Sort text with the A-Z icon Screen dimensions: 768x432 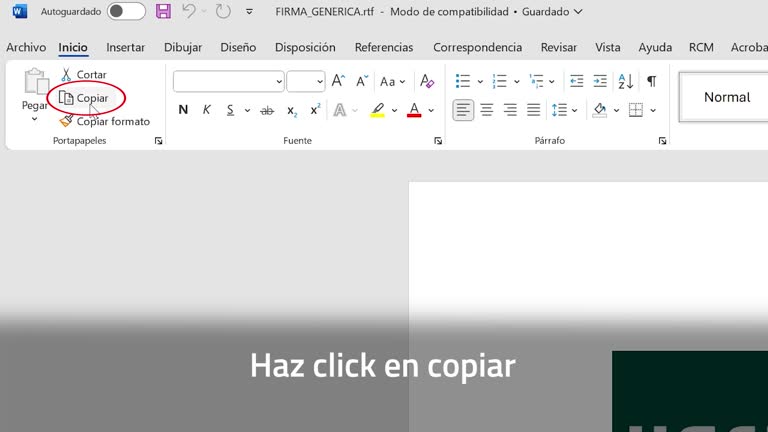(x=626, y=81)
